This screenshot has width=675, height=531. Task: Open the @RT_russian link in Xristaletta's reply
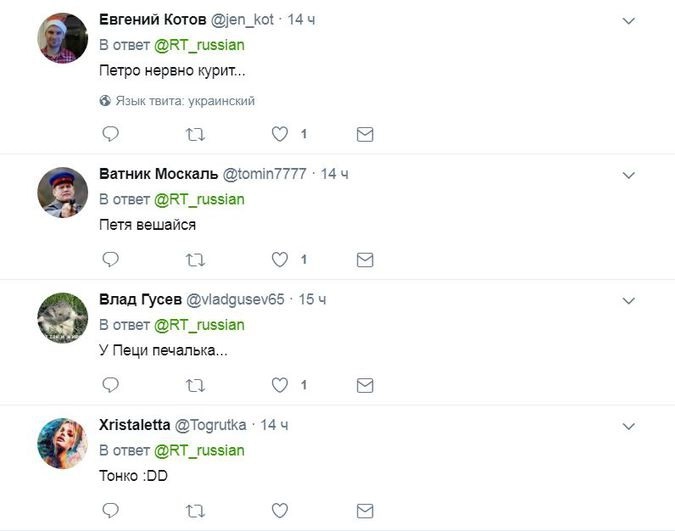[199, 450]
